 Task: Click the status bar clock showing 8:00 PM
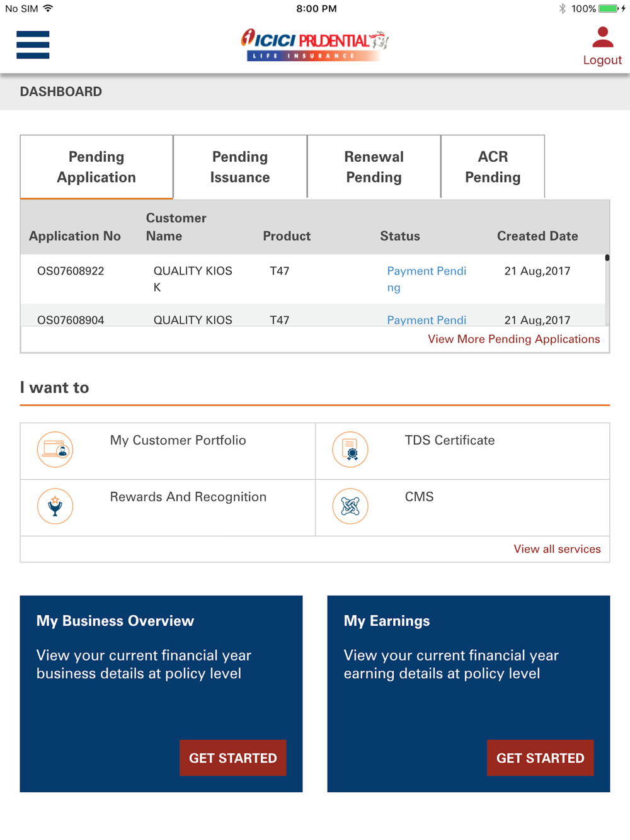pos(316,9)
